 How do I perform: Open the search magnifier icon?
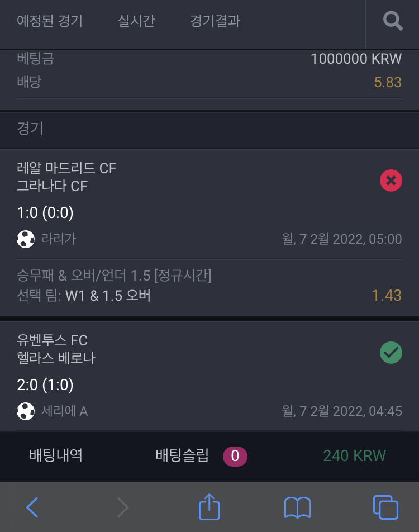click(x=393, y=21)
